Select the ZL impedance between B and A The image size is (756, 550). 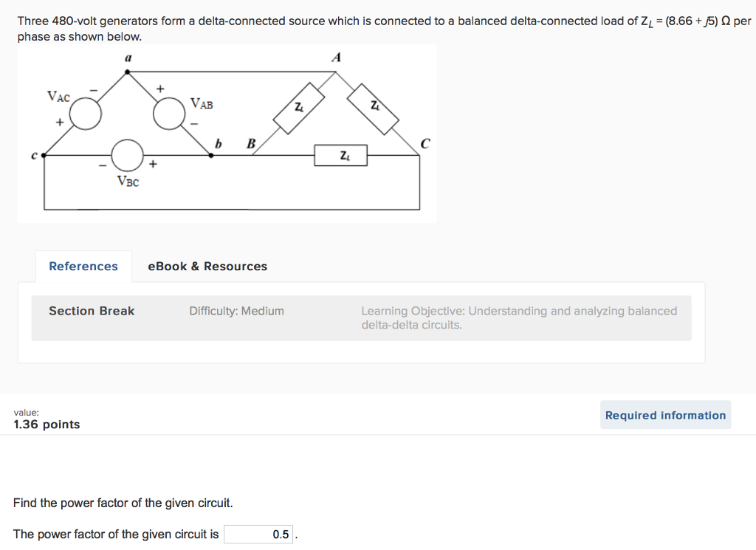point(298,109)
